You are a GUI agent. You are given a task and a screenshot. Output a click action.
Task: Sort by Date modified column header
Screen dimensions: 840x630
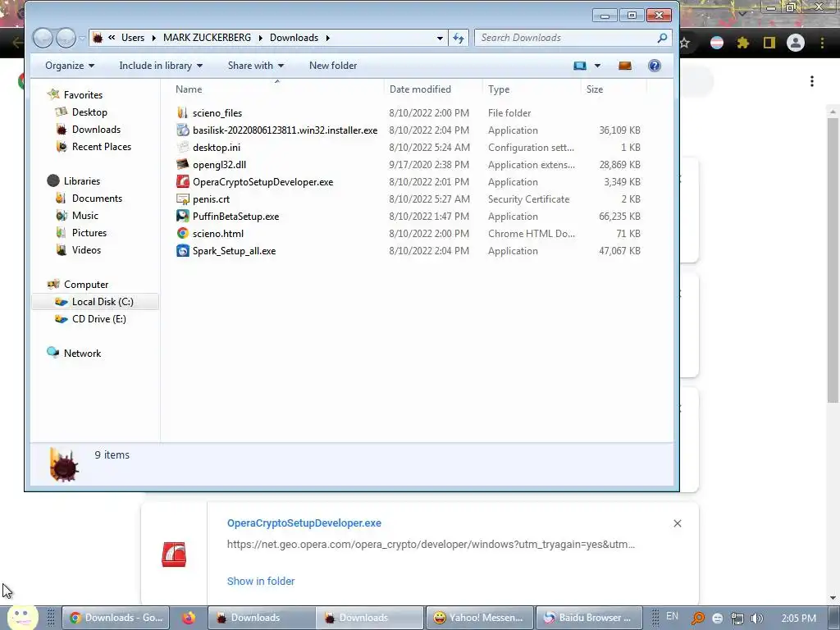[x=433, y=89]
